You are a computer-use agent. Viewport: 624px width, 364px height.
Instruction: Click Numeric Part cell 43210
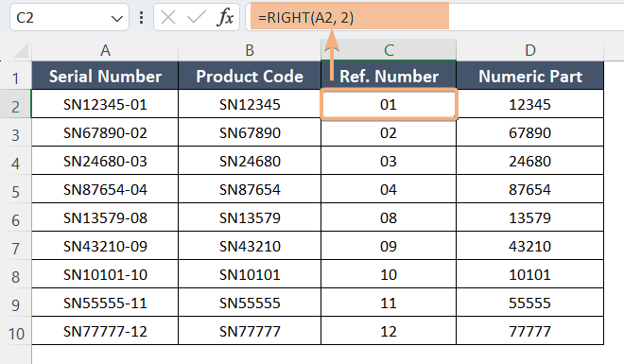(529, 246)
